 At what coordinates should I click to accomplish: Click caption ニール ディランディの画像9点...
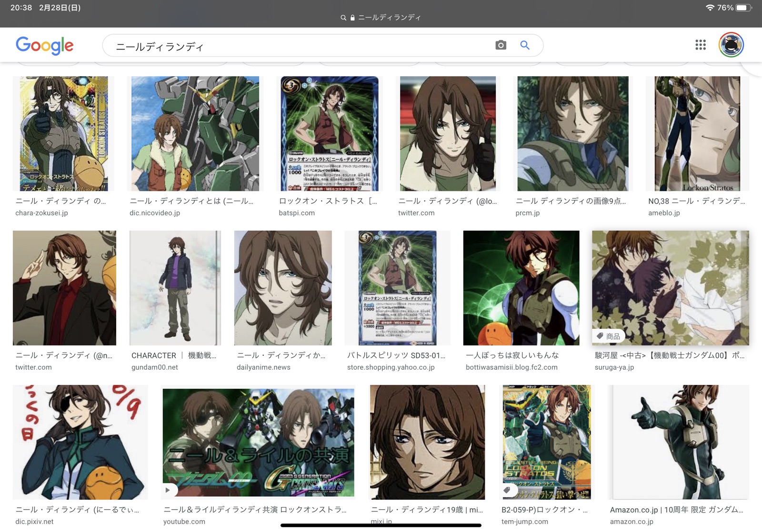tap(571, 201)
